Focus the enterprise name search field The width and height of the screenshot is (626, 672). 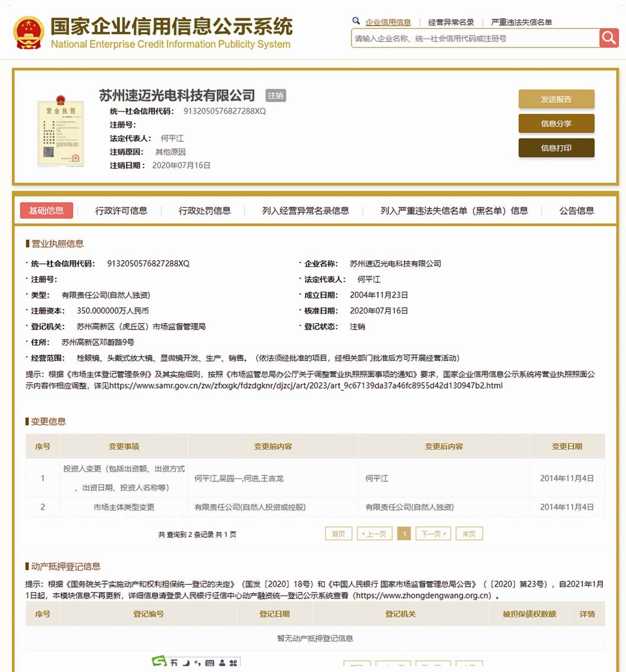point(474,39)
